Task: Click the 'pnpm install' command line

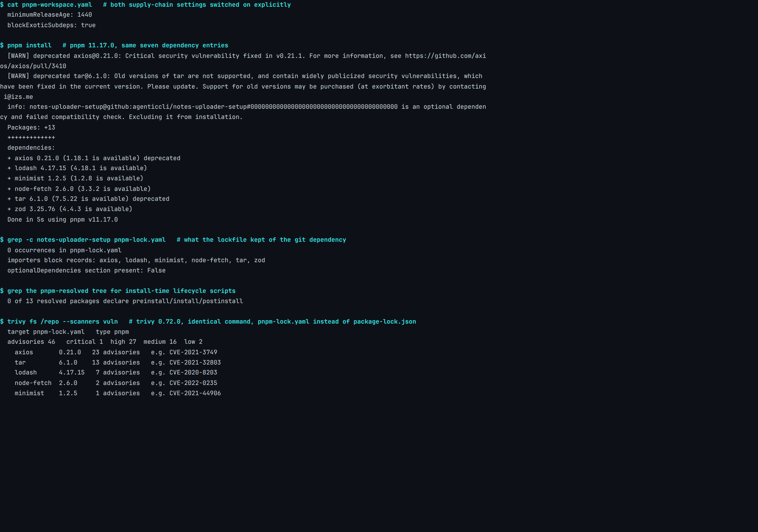Action: coord(114,46)
